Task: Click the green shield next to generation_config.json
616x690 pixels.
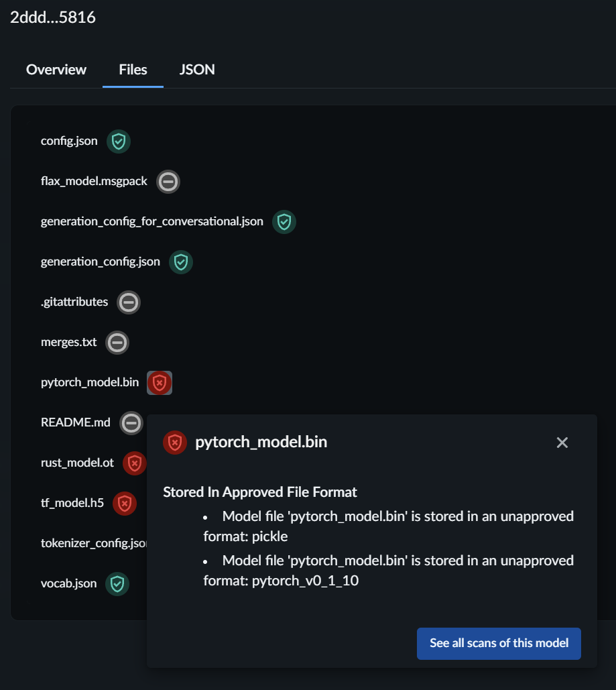Action: click(180, 262)
